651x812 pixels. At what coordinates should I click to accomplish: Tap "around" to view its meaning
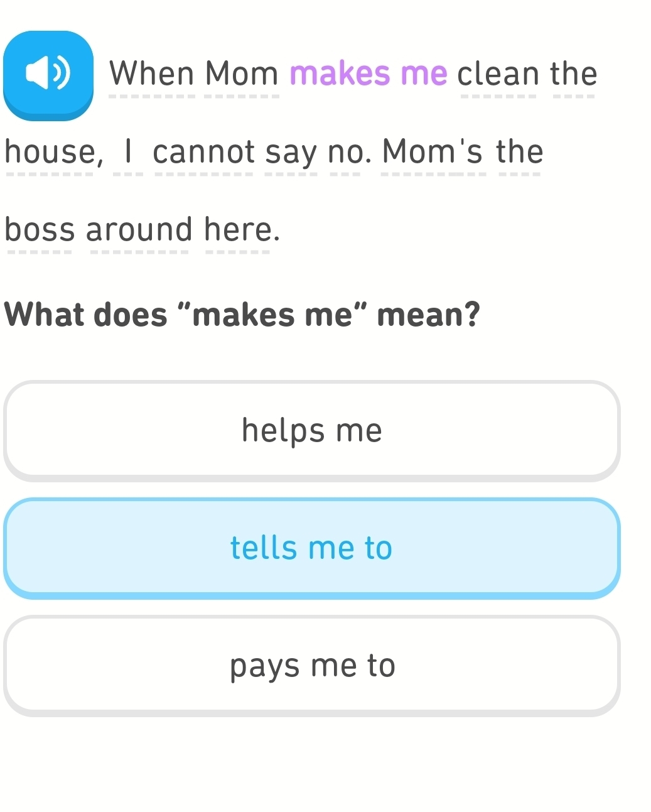coord(141,229)
